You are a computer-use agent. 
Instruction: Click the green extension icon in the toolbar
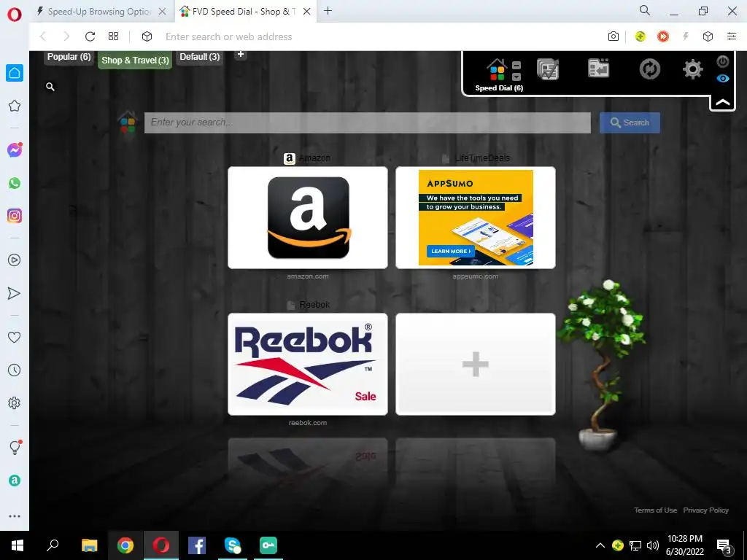tap(640, 36)
